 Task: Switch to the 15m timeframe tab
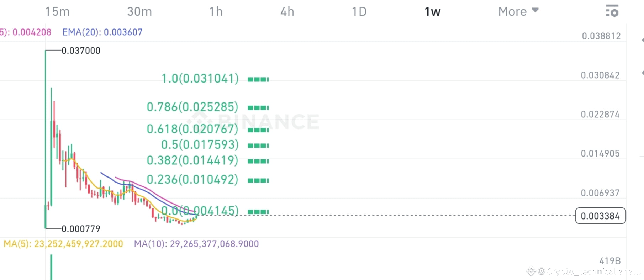[57, 11]
